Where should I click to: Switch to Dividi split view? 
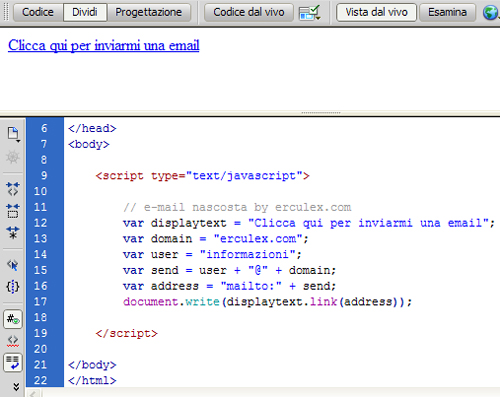click(x=85, y=12)
